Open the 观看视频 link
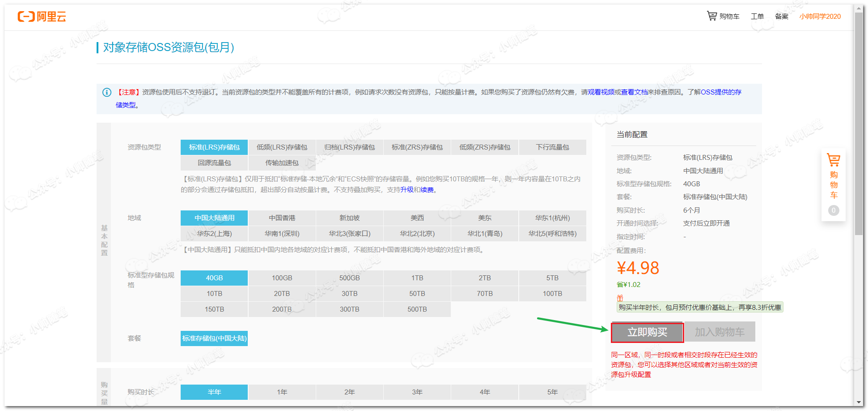The height and width of the screenshot is (411, 868). [x=601, y=92]
